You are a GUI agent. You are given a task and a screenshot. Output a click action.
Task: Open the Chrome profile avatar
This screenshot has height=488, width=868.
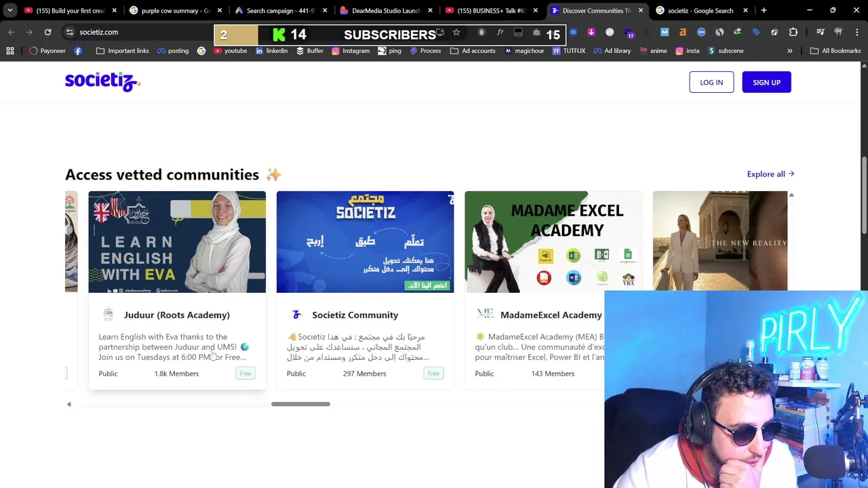[x=839, y=32]
